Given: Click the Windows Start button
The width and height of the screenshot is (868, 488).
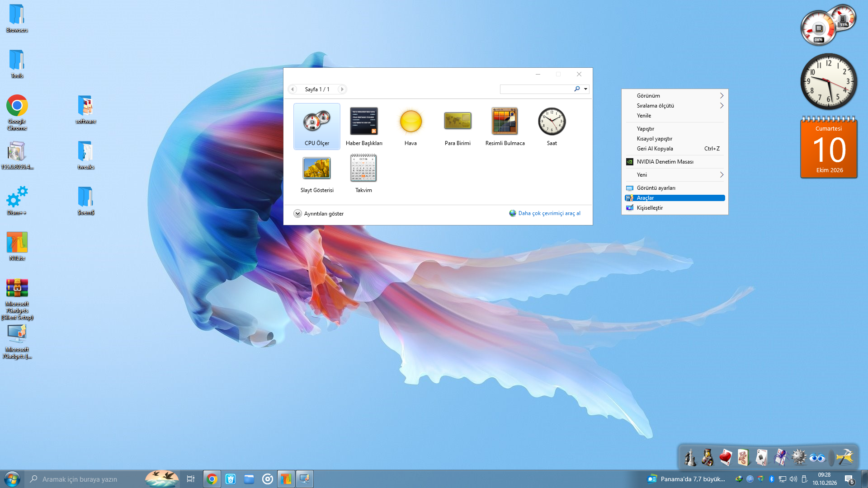Looking at the screenshot, I should 12,479.
